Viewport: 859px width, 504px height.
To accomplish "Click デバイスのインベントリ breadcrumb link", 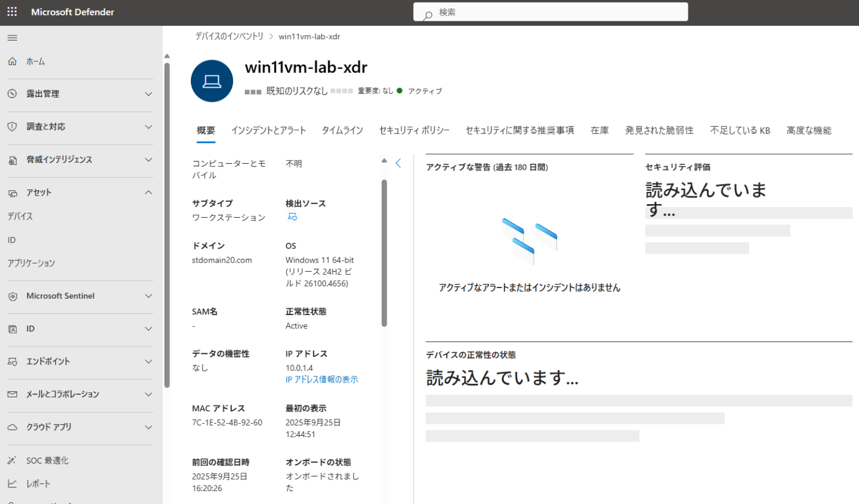I will (x=229, y=36).
